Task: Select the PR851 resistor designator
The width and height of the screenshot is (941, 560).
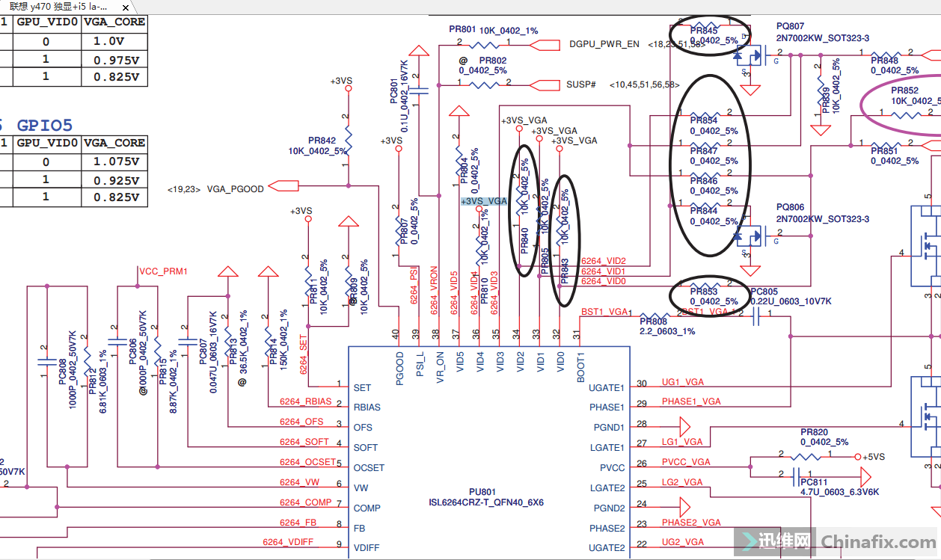Action: [x=885, y=151]
